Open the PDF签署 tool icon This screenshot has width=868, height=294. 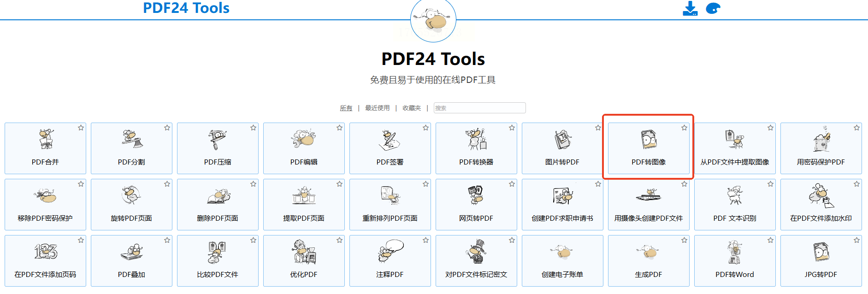pos(389,140)
